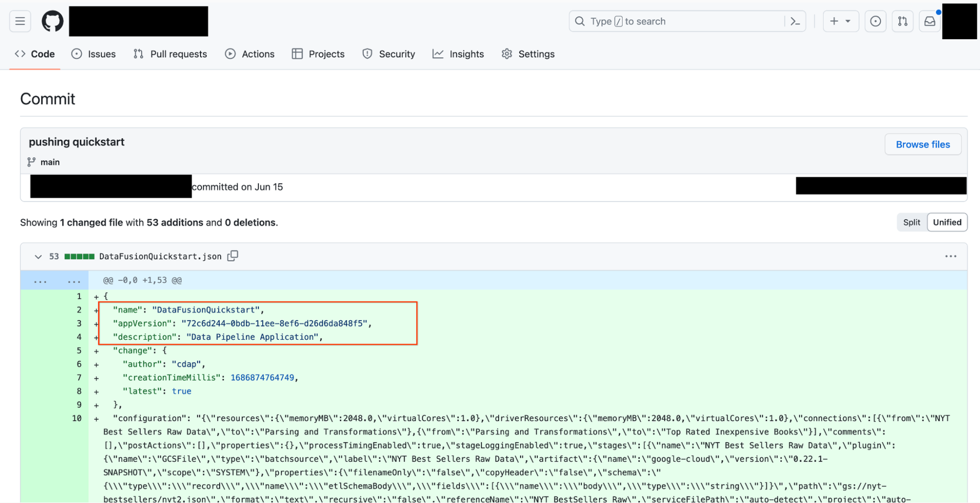The image size is (980, 503).
Task: Switch to the Code tab
Action: pyautogui.click(x=35, y=54)
